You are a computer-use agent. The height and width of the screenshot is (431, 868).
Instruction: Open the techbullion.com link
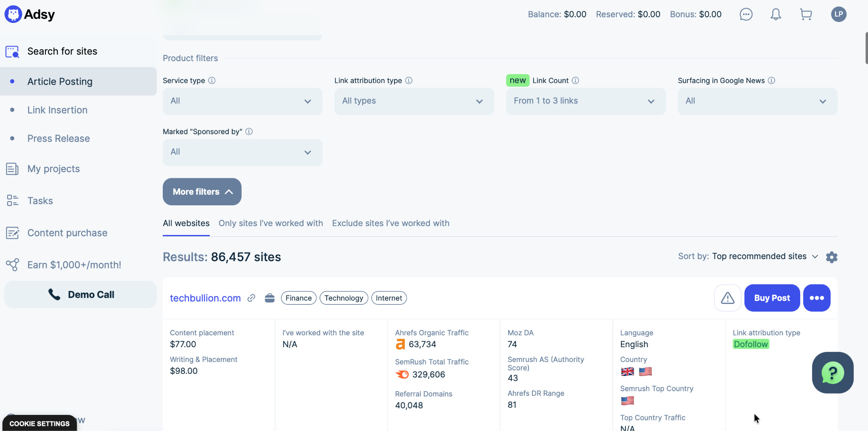pos(205,298)
